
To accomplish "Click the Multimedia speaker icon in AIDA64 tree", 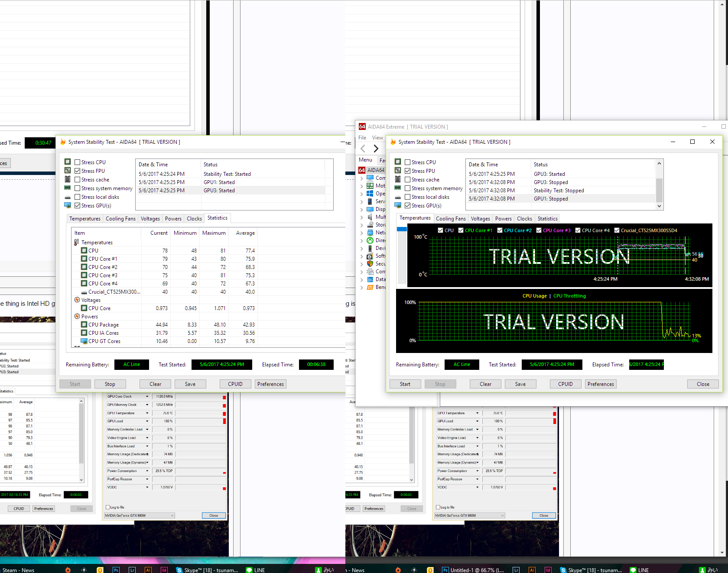I will click(370, 217).
